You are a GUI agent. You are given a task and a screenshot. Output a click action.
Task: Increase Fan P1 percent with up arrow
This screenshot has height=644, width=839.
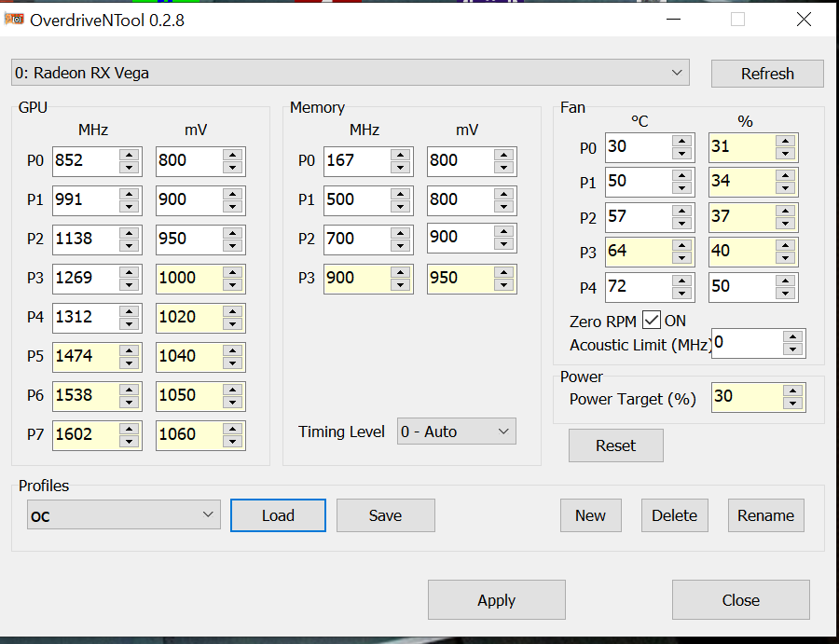point(785,175)
